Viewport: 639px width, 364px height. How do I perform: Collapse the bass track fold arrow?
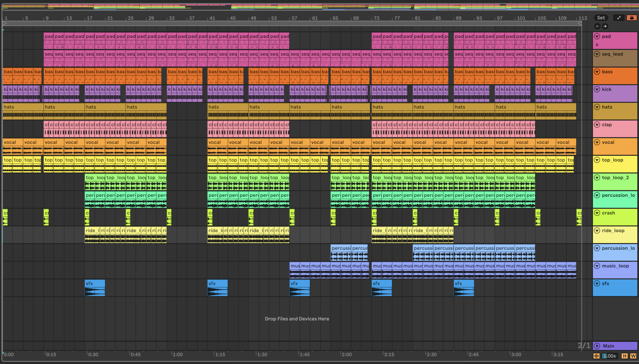[597, 72]
